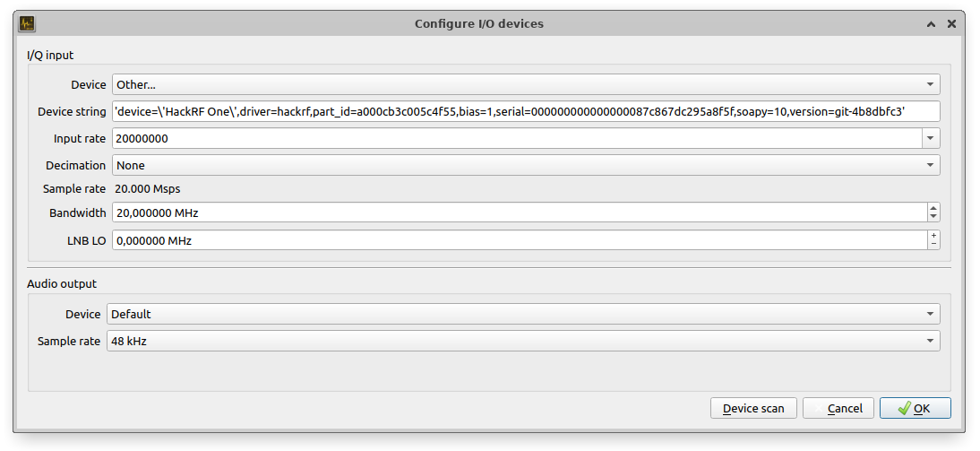980x451 pixels.
Task: Open the Decimation dropdown
Action: coord(526,165)
